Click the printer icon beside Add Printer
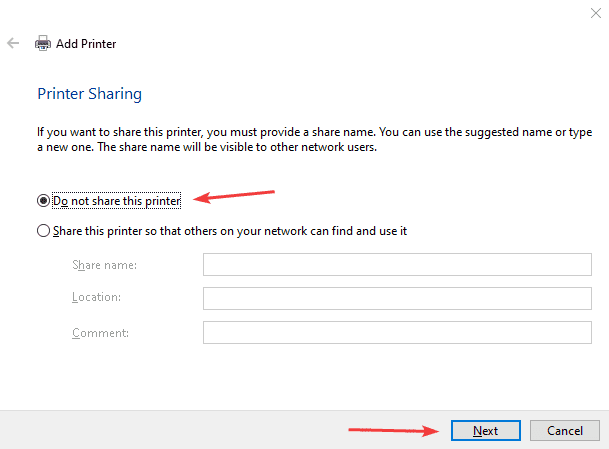Viewport: 609px width, 449px height. (43, 44)
